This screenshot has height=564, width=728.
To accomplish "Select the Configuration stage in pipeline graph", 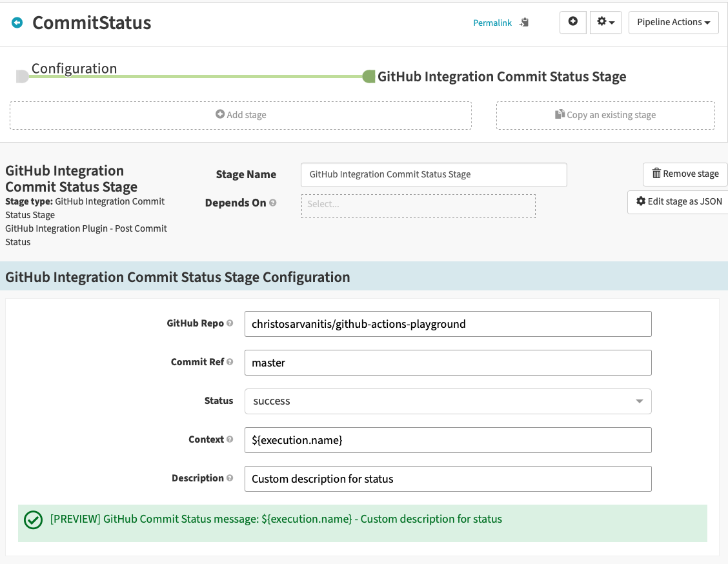I will (x=74, y=69).
